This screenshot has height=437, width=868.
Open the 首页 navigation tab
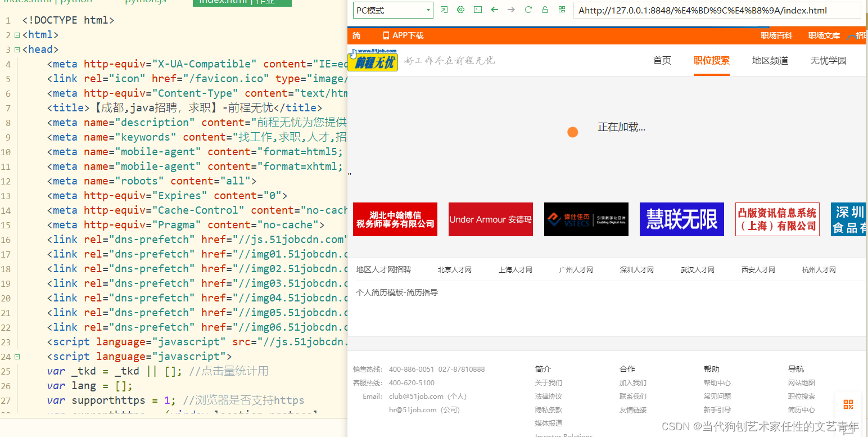click(662, 61)
